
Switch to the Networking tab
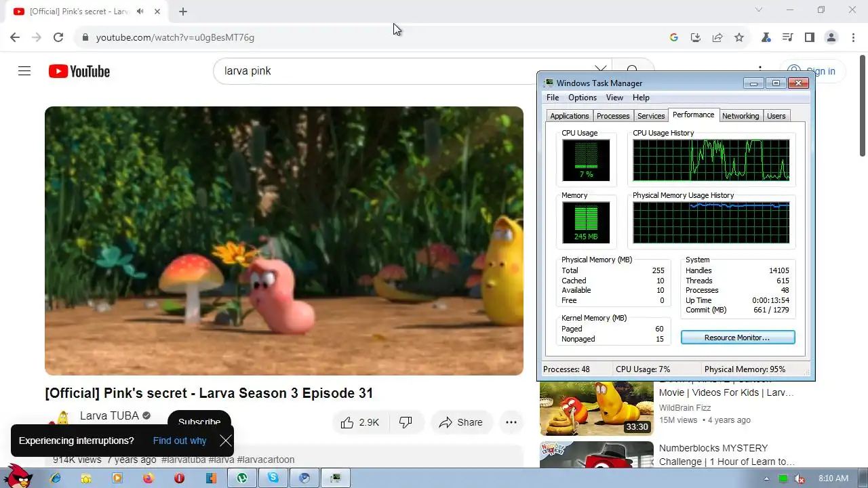pos(741,116)
